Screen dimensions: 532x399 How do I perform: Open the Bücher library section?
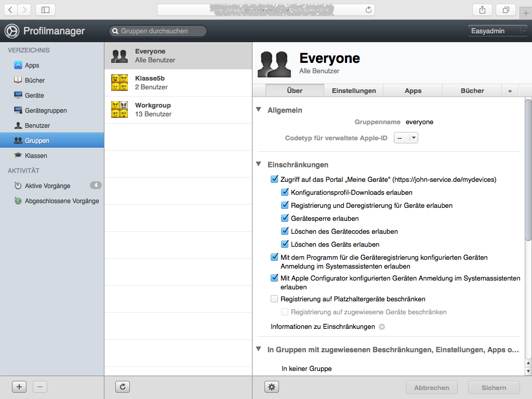(52, 81)
